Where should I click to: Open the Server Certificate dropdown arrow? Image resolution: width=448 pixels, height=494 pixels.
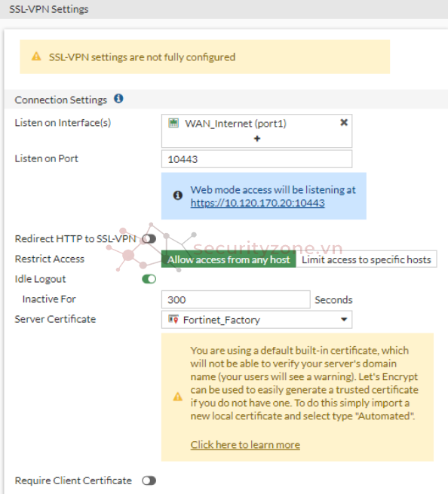click(x=344, y=320)
